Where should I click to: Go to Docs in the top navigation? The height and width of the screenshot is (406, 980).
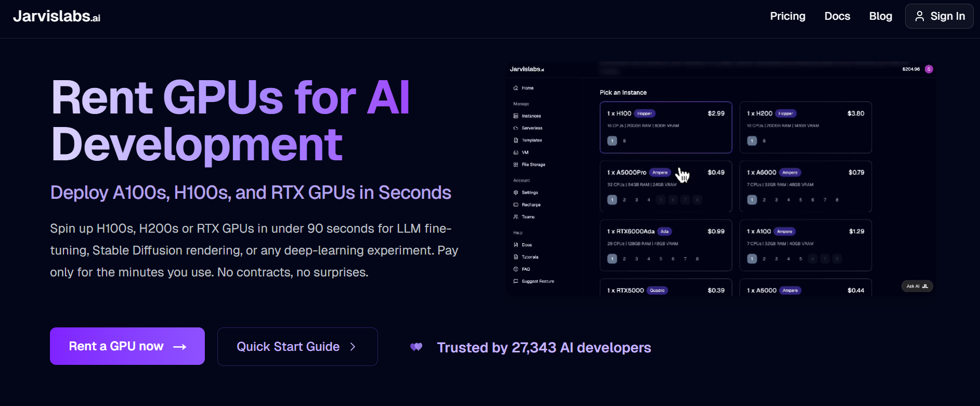click(x=838, y=16)
